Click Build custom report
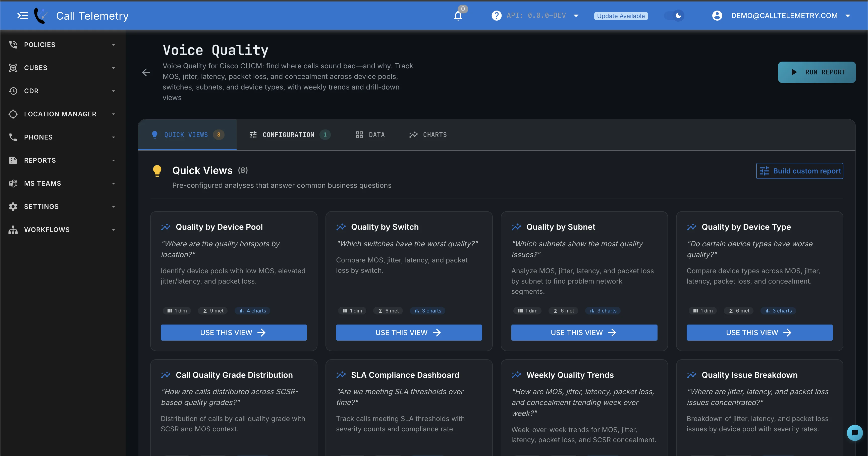 pyautogui.click(x=800, y=171)
